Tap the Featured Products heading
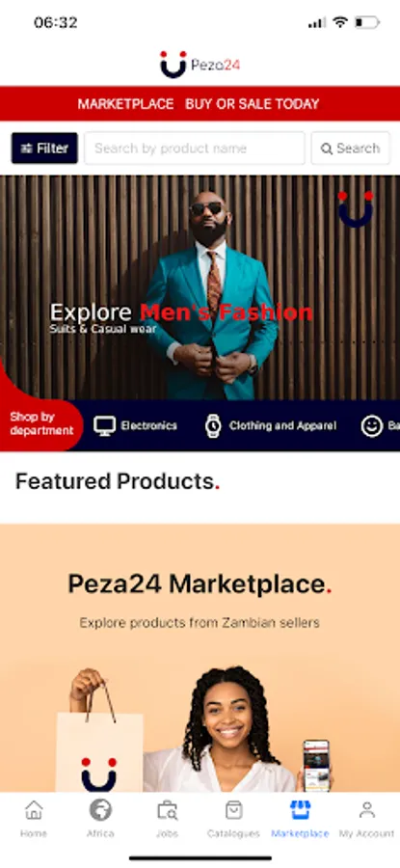Viewport: 400px width, 868px height. click(118, 481)
